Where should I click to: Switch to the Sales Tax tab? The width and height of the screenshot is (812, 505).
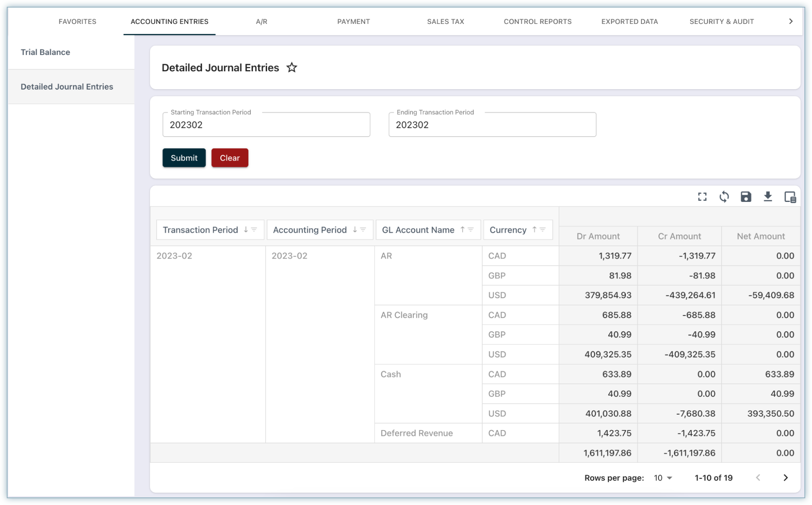(x=445, y=22)
